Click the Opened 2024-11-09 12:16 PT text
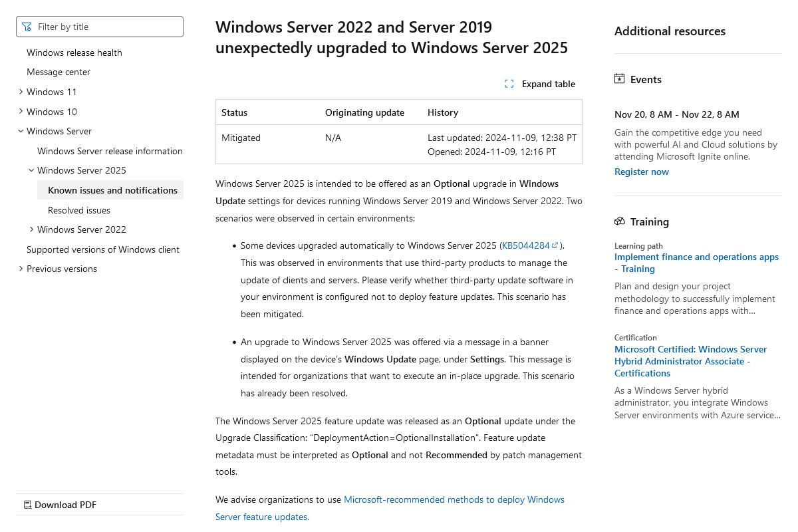The width and height of the screenshot is (798, 532). 491,152
